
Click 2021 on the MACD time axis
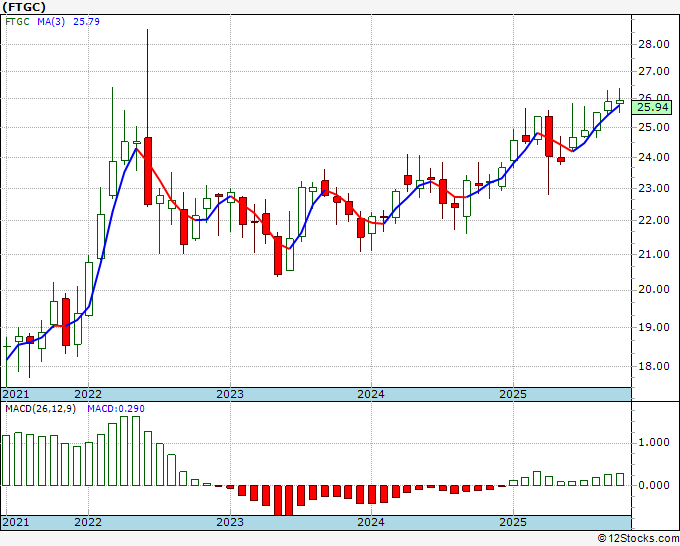(x=16, y=522)
